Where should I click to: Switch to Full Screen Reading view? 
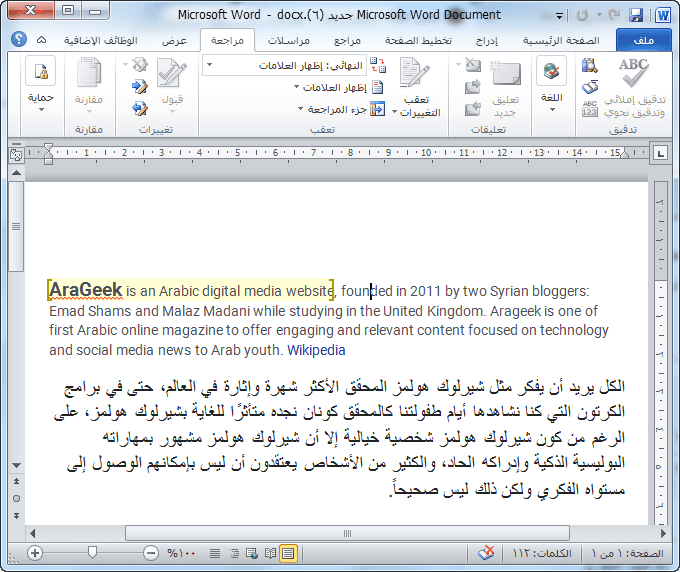269,553
